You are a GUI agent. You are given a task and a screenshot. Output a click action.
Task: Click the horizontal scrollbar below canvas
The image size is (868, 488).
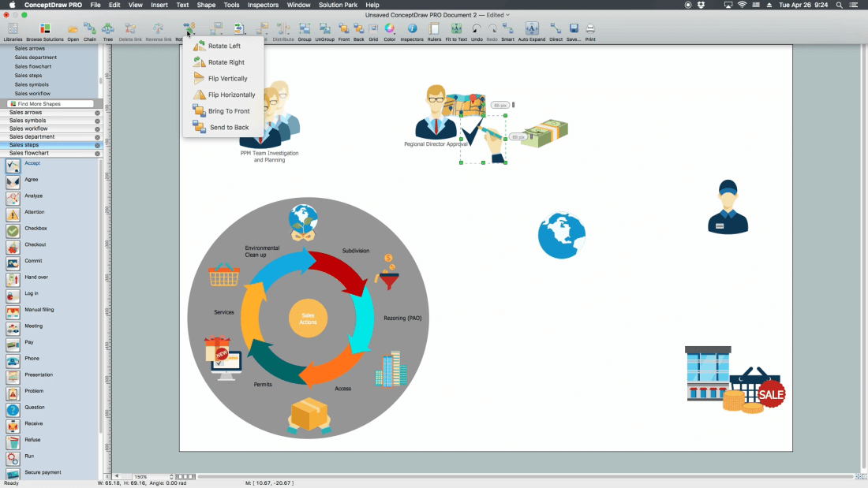point(525,476)
